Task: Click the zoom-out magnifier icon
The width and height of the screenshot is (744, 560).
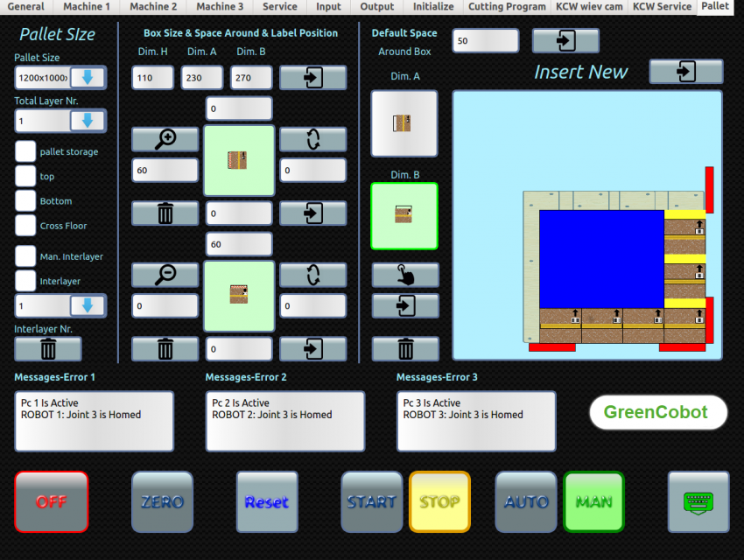Action: pyautogui.click(x=165, y=275)
